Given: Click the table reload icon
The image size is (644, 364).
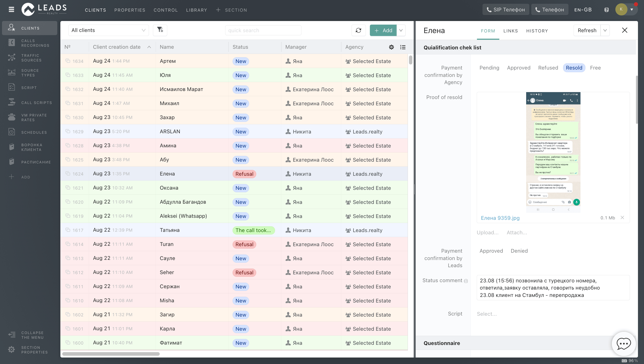Looking at the screenshot, I should [358, 30].
